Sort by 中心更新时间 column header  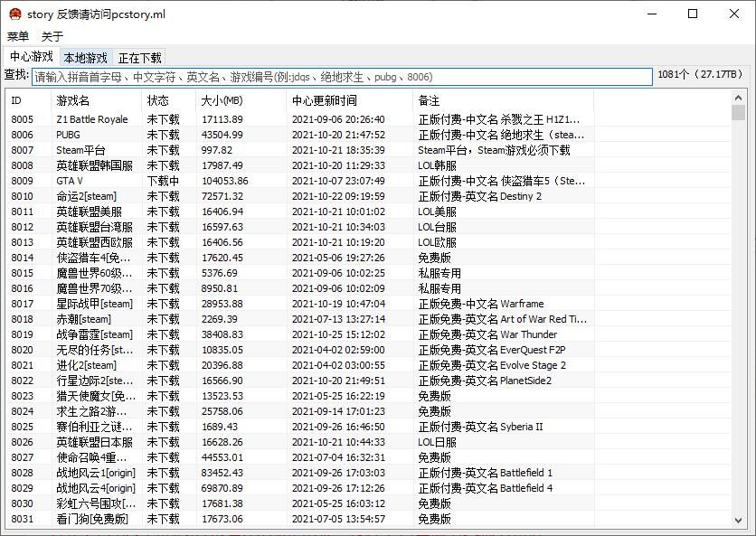(349, 100)
